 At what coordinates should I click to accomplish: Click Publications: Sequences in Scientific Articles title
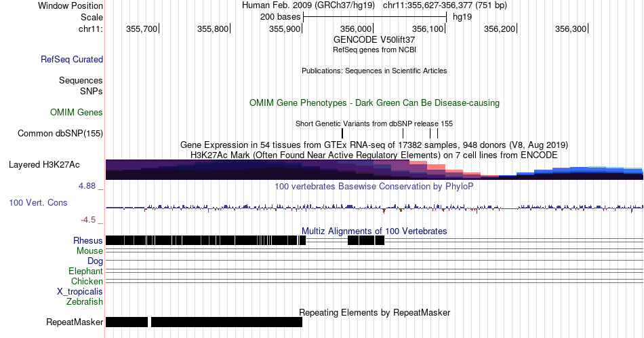click(x=374, y=71)
